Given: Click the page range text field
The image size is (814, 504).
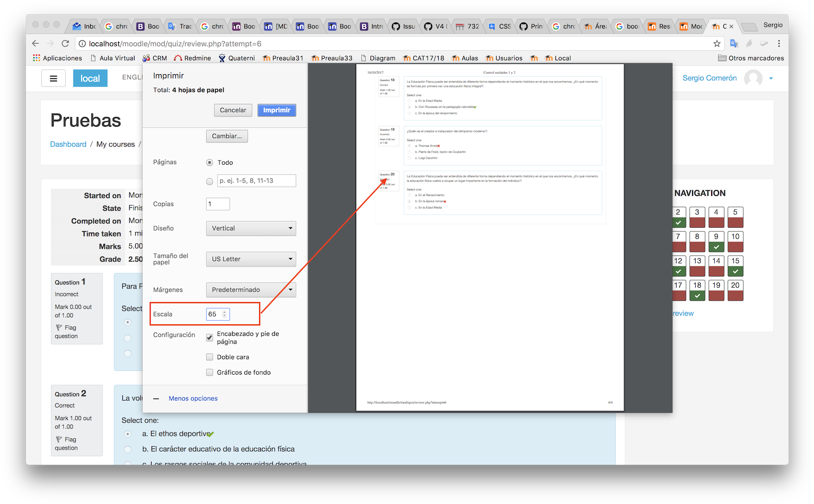Looking at the screenshot, I should [257, 181].
